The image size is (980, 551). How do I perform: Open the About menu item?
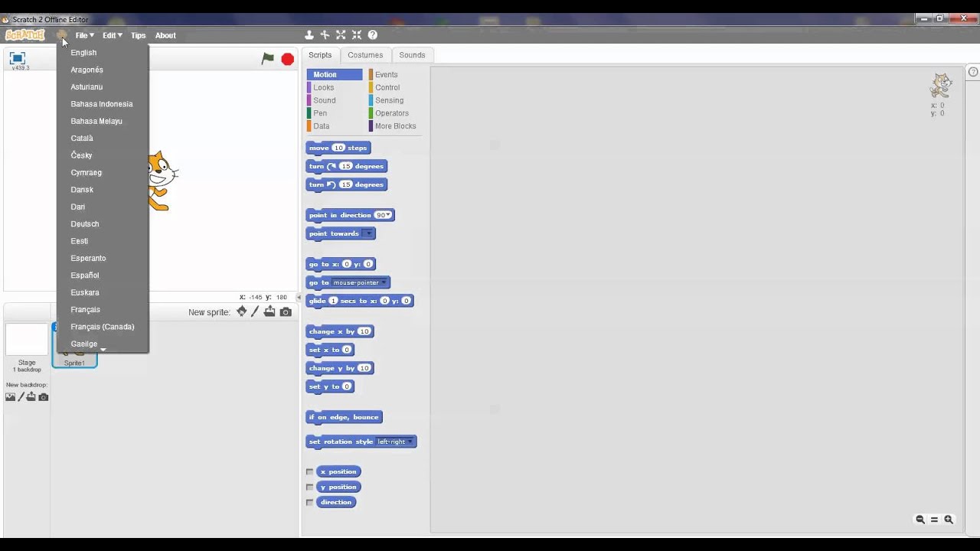[165, 35]
